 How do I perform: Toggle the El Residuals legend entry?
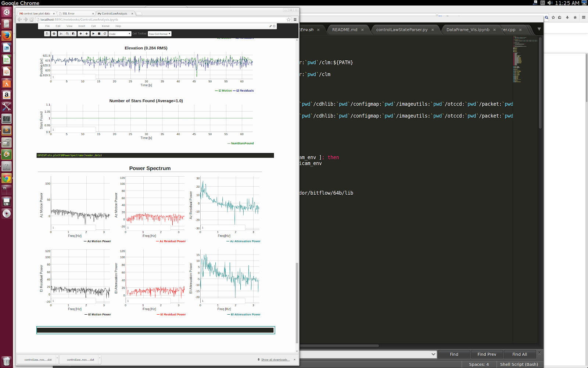coord(243,91)
